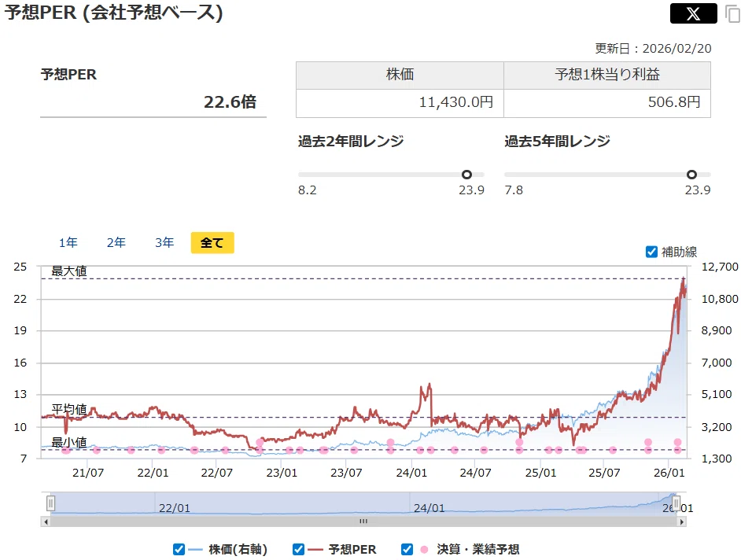Select the 1年 range tab

tap(68, 242)
